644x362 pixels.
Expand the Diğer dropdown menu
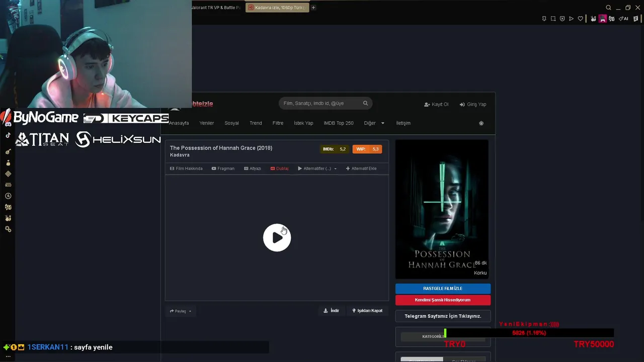click(374, 123)
